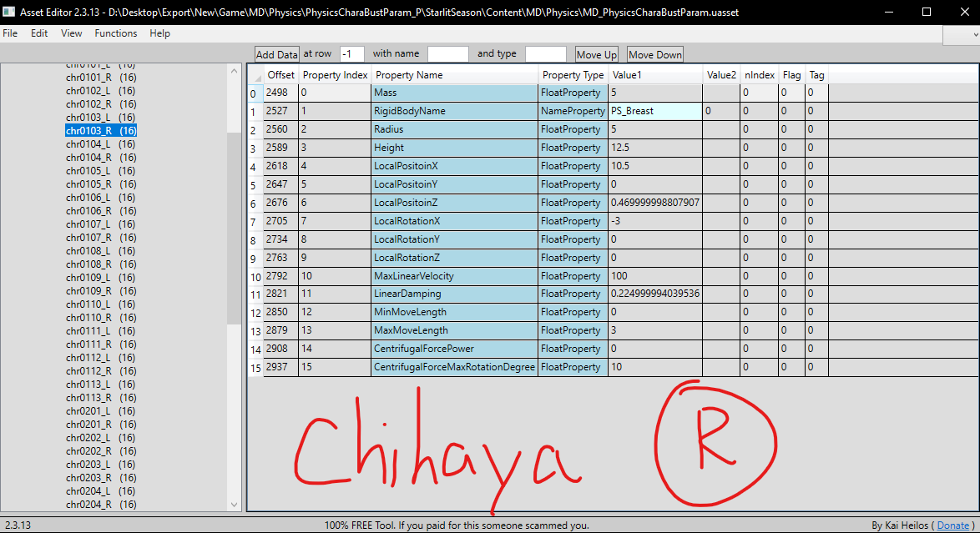Open the Functions menu

[x=116, y=33]
